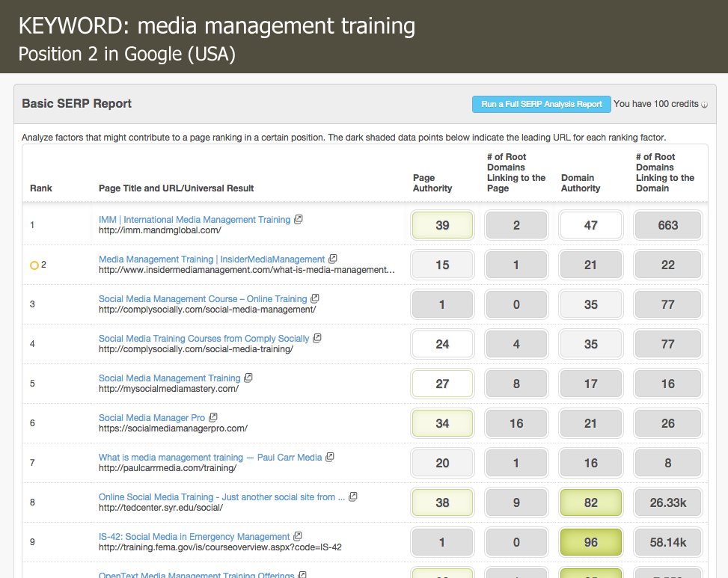Select root domains to domain value 22
The height and width of the screenshot is (578, 728).
[667, 265]
